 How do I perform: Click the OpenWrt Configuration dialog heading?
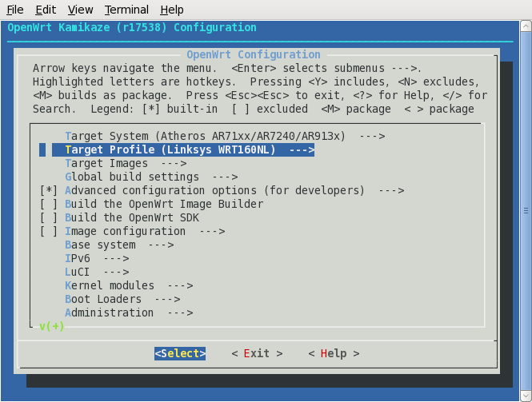(x=253, y=54)
